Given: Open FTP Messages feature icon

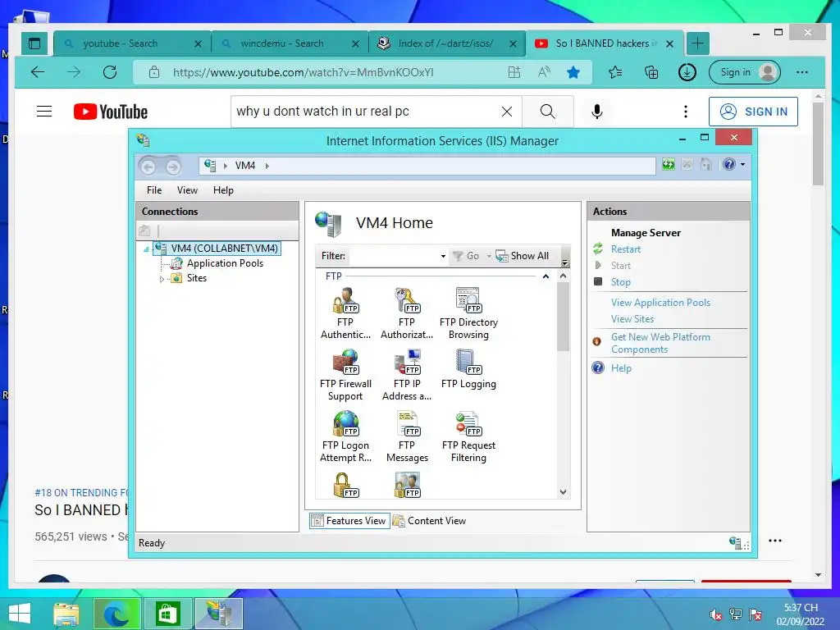Looking at the screenshot, I should 407,437.
